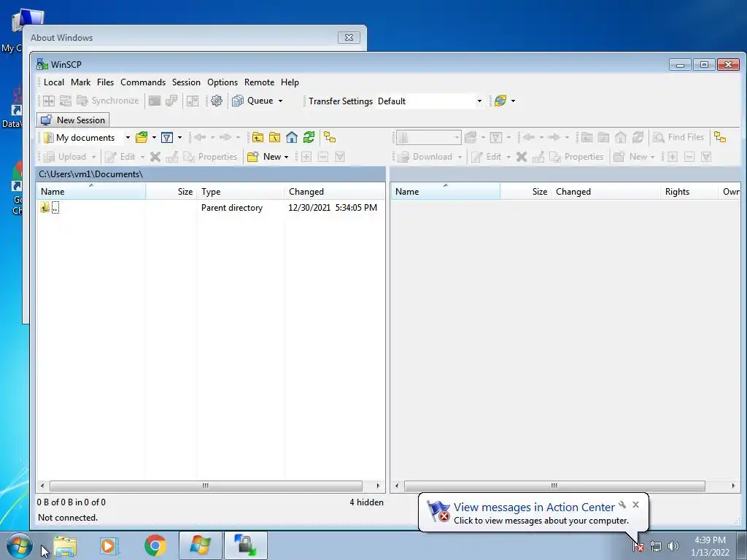Click the local Properties button
The width and height of the screenshot is (747, 560).
point(210,157)
